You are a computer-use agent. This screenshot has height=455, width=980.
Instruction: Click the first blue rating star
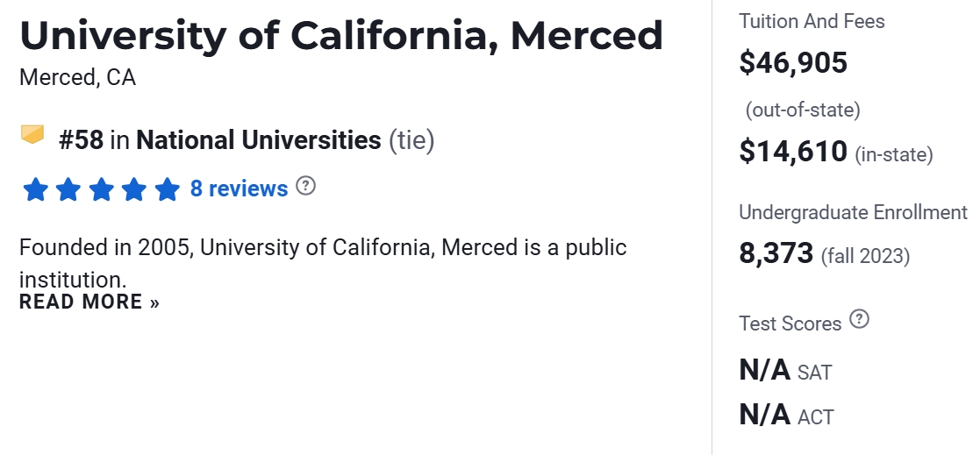pos(35,189)
